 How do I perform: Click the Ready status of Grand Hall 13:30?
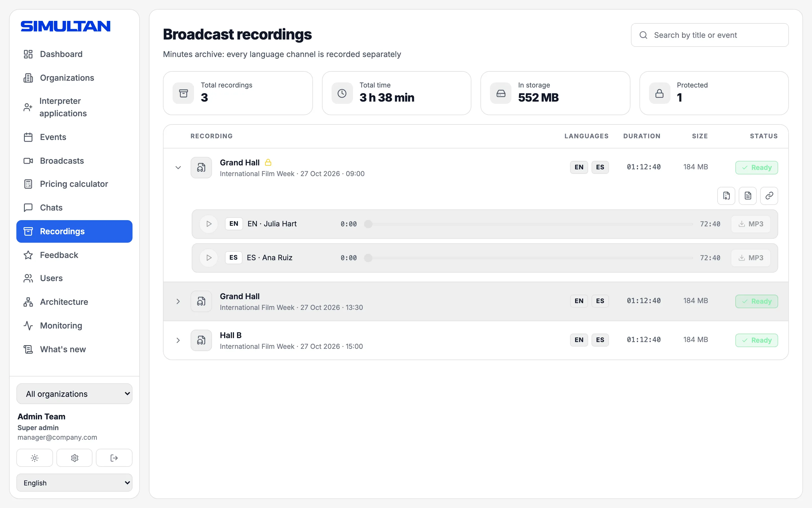click(x=757, y=301)
